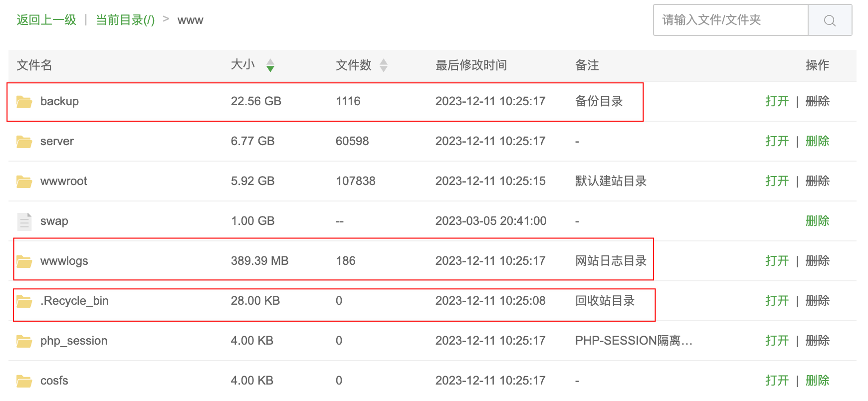Open the backup folder via 打开
The height and width of the screenshot is (401, 868).
tap(777, 101)
